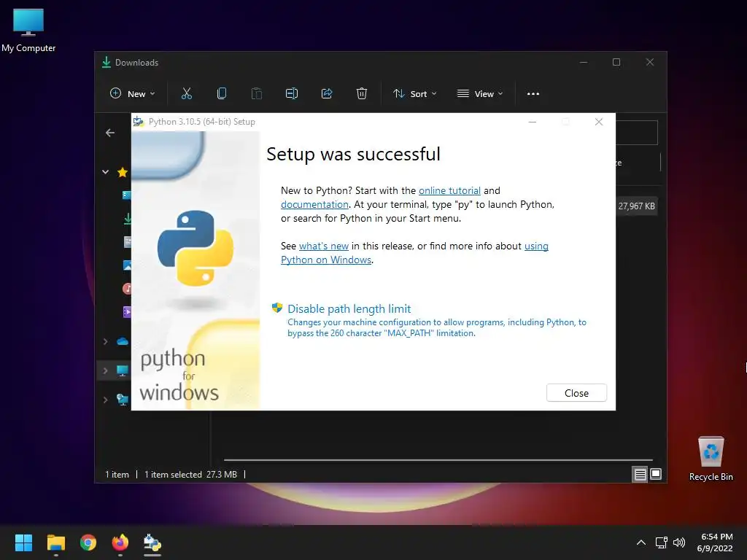The width and height of the screenshot is (747, 560).
Task: Select the 27,967 KB file size cell
Action: pyautogui.click(x=636, y=206)
